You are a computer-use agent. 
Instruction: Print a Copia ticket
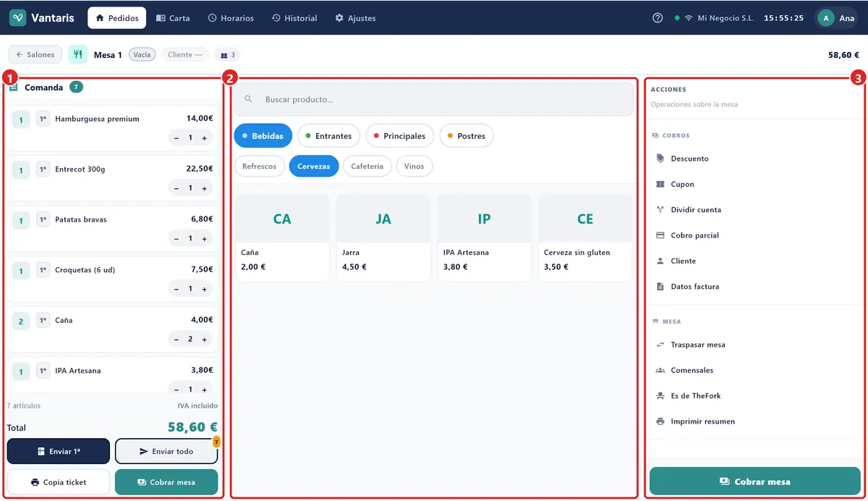(x=59, y=482)
